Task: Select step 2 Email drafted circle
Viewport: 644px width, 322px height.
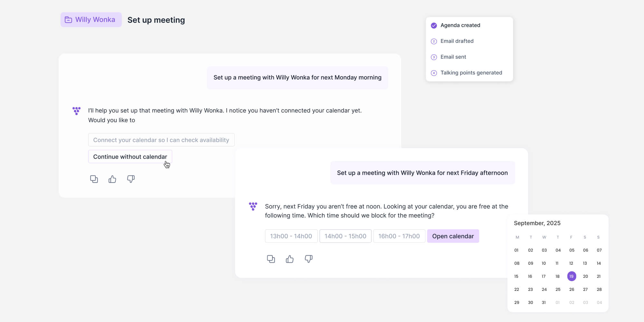Action: click(434, 41)
